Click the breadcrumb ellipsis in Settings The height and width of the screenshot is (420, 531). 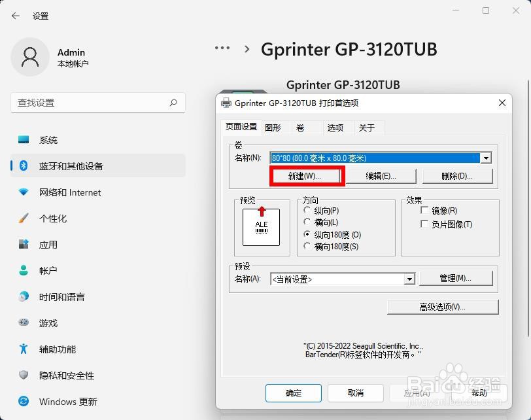tap(222, 48)
